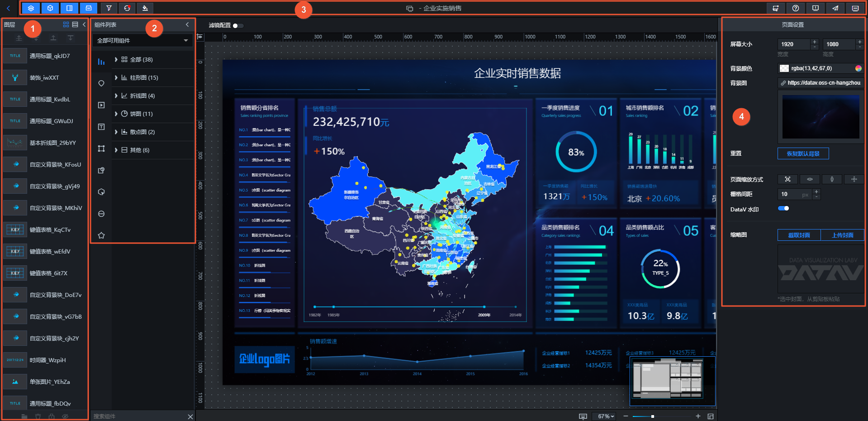Screen dimensions: 868x421
Task: Open the background color picker wheel
Action: coord(859,68)
